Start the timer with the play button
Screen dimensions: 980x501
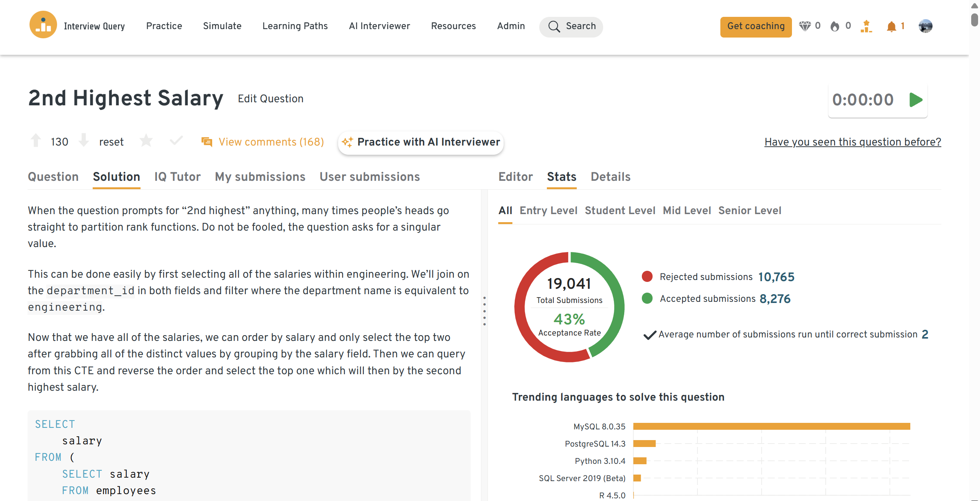(916, 100)
